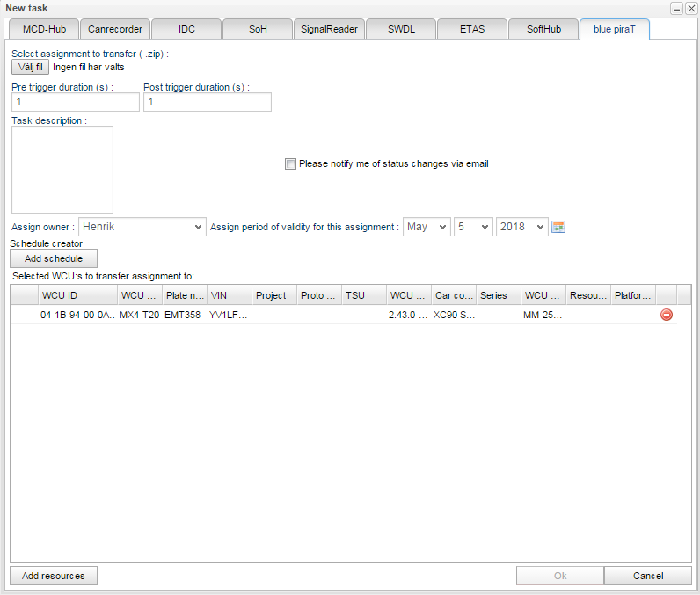Open the Assign owner dropdown
This screenshot has height=595, width=700.
click(x=142, y=227)
